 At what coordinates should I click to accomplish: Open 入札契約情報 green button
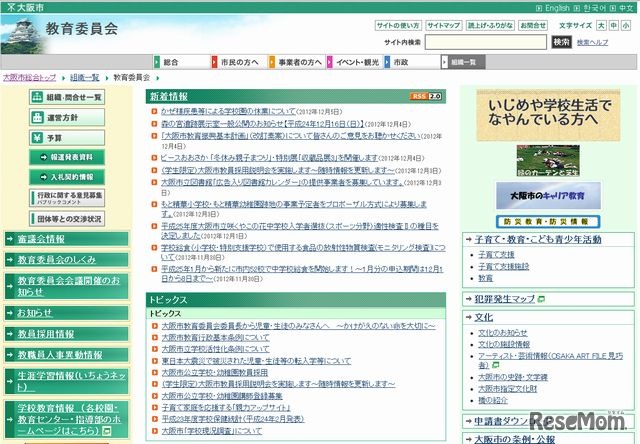pos(67,177)
